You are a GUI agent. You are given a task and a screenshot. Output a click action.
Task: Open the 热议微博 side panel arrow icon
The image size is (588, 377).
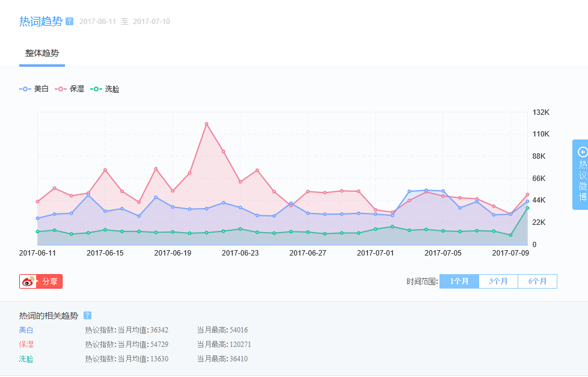(581, 152)
